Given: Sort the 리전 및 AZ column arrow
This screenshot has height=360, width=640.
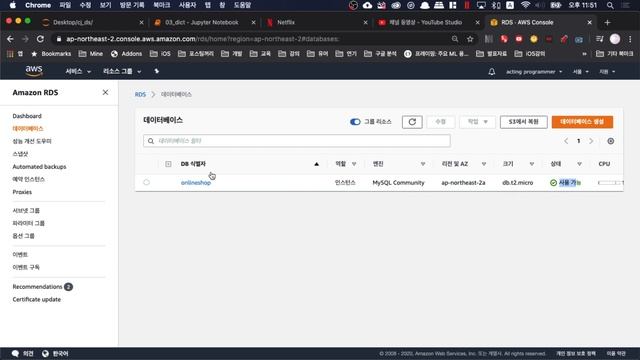Looking at the screenshot, I should coord(484,164).
